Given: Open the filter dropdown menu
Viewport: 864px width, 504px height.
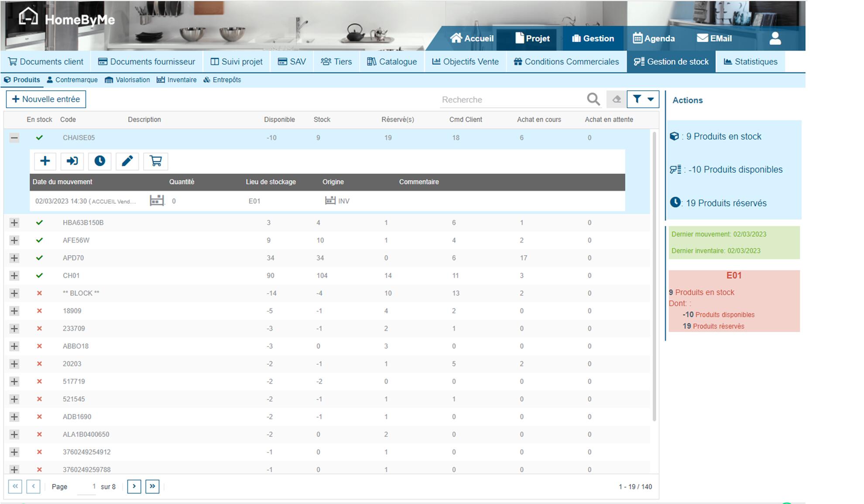Looking at the screenshot, I should 643,99.
